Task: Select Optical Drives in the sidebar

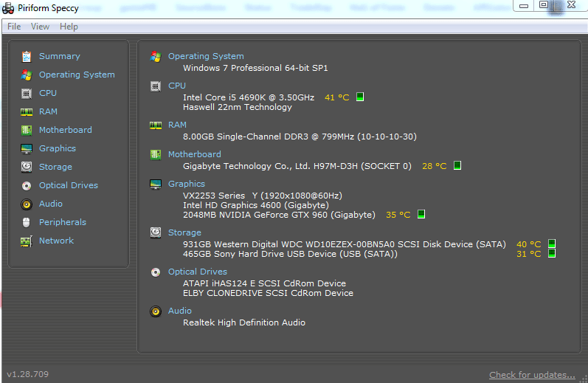Action: [69, 185]
